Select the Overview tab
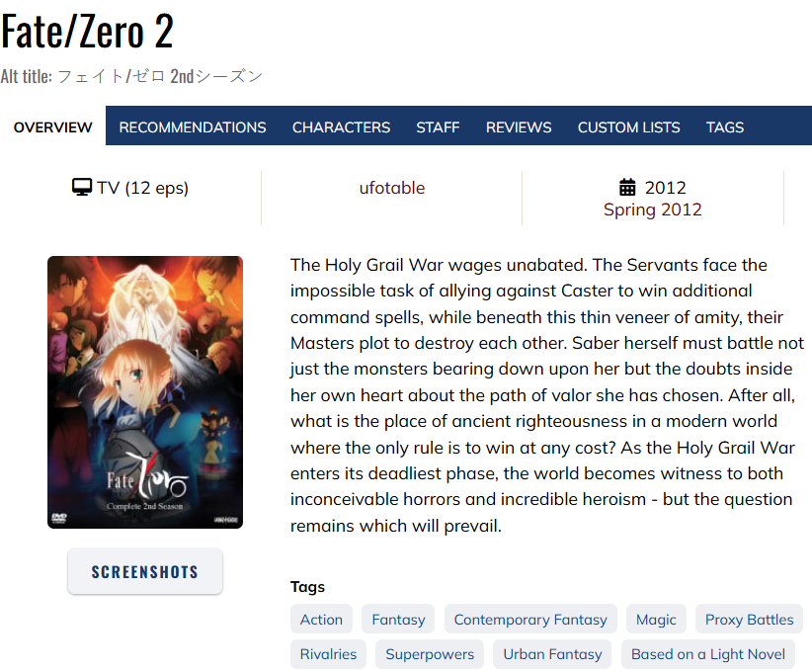812x671 pixels. 52,126
